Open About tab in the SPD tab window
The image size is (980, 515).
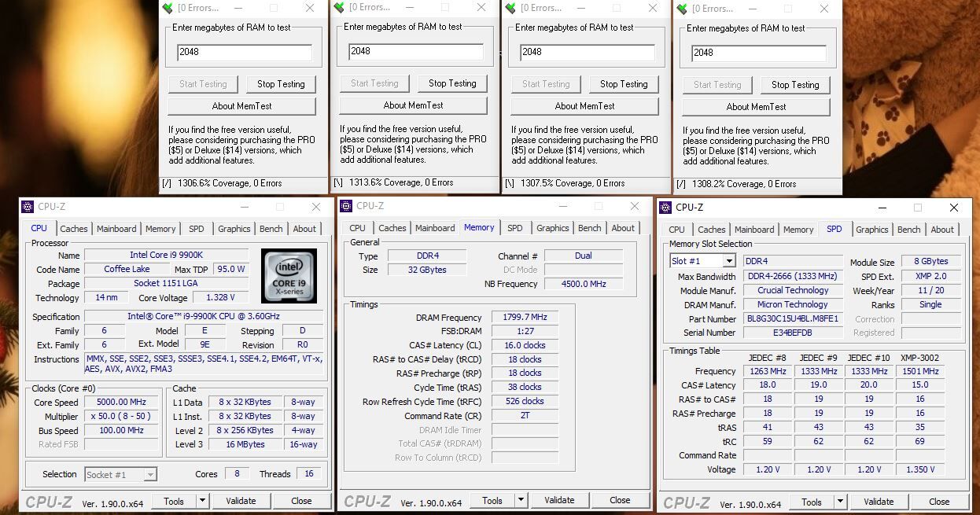[x=942, y=230]
